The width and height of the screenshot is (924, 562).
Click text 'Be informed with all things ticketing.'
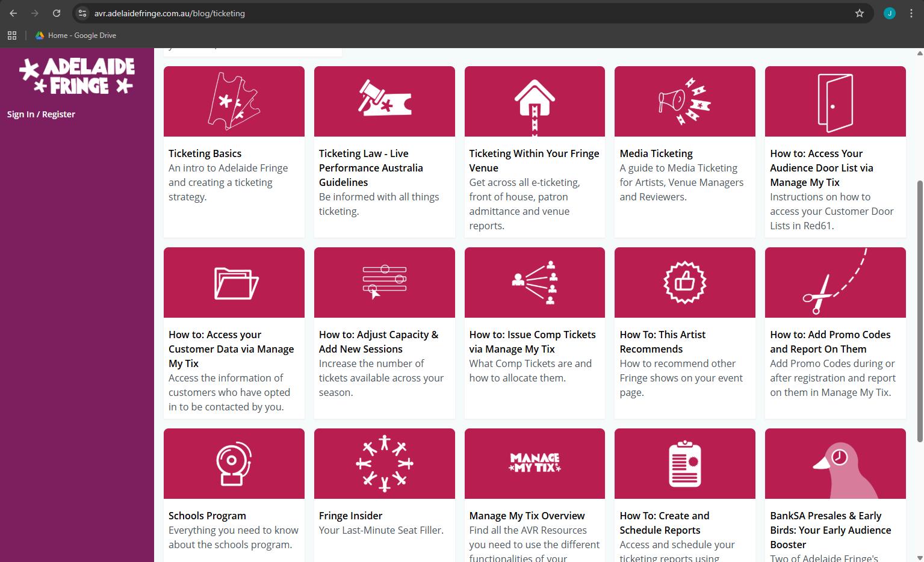coord(379,204)
